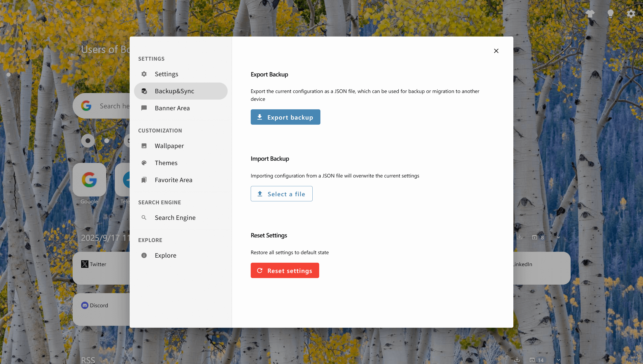Expand the chevron next to count 8
This screenshot has width=643, height=364.
(x=558, y=237)
